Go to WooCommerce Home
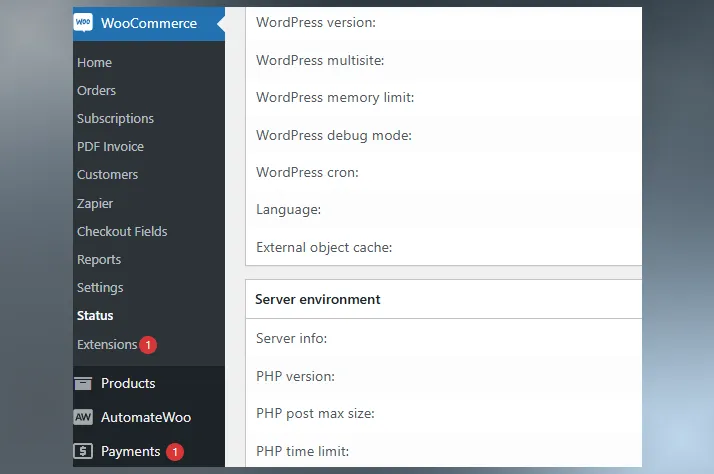714x474 pixels. 94,62
